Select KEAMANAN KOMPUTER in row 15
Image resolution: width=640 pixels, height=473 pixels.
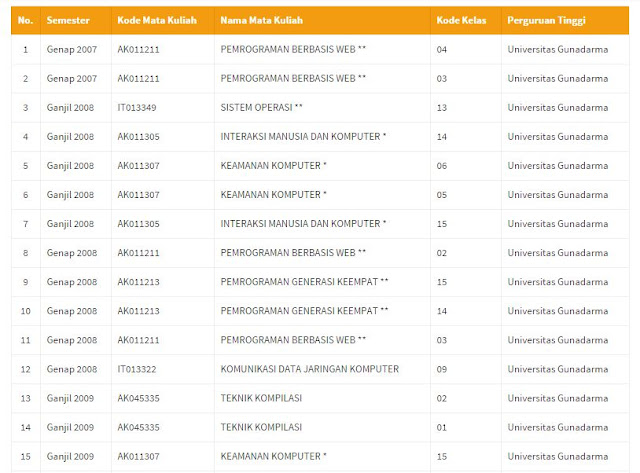[x=270, y=456]
